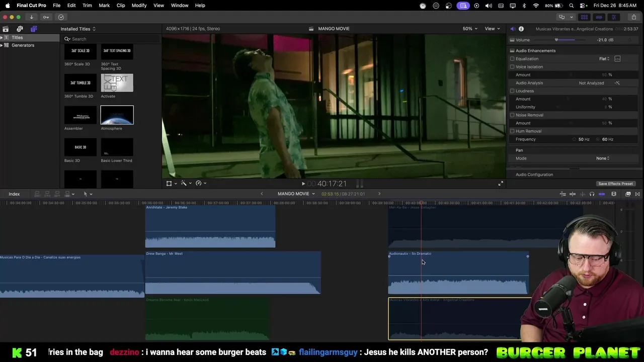The image size is (644, 362).
Task: Open the Keyword Editor key icon
Action: pyautogui.click(x=46, y=17)
